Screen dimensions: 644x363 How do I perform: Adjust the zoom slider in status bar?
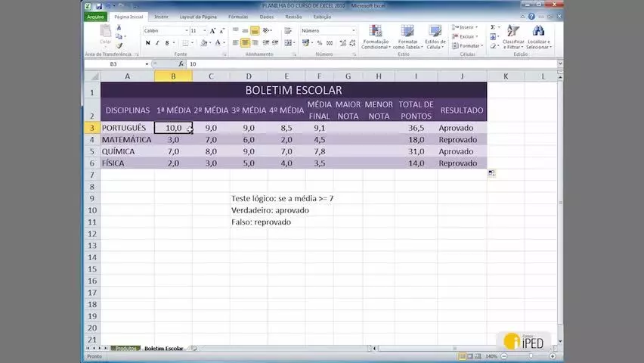click(531, 356)
